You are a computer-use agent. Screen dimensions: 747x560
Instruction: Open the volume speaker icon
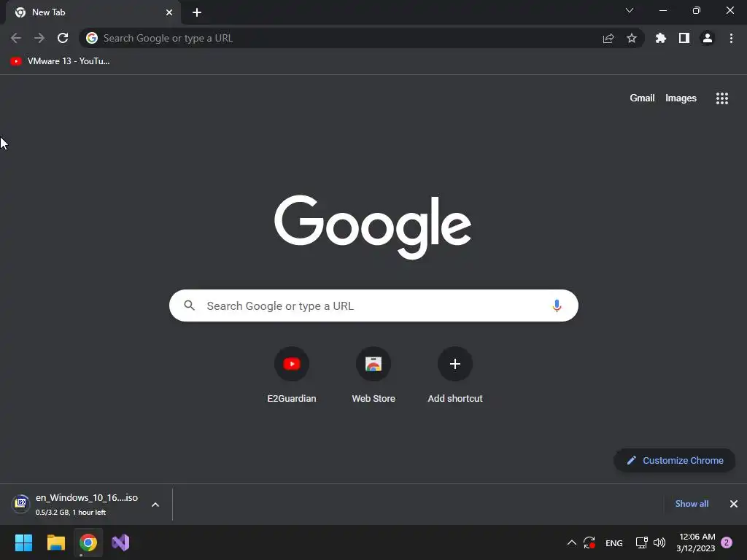tap(659, 542)
